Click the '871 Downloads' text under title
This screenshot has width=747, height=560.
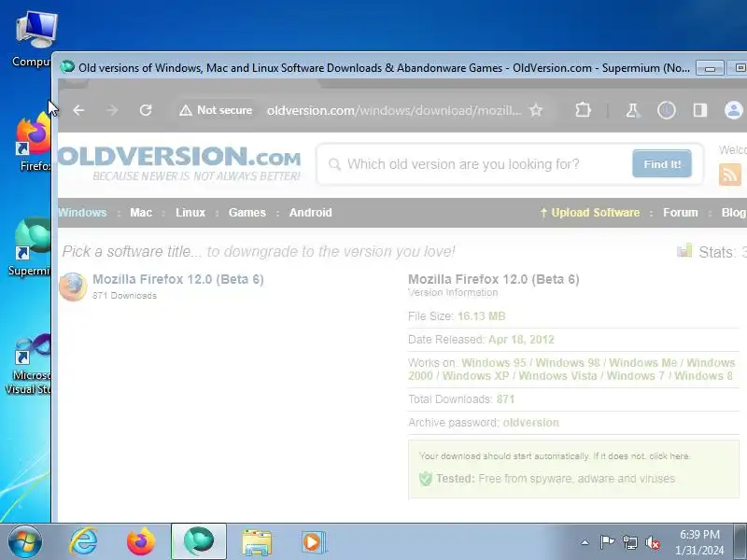(x=124, y=296)
